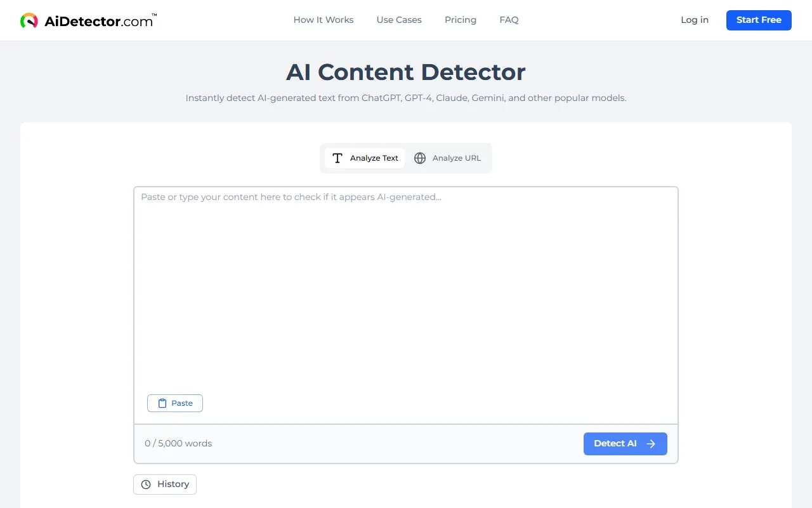Click the AiDetector.com wordmark link
This screenshot has width=812, height=508.
pyautogui.click(x=98, y=20)
